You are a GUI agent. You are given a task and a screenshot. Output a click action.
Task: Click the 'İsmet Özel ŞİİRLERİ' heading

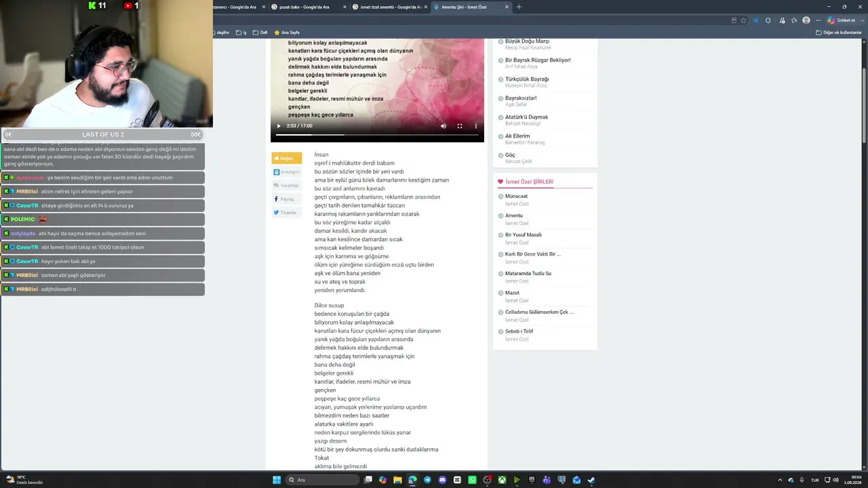[530, 182]
